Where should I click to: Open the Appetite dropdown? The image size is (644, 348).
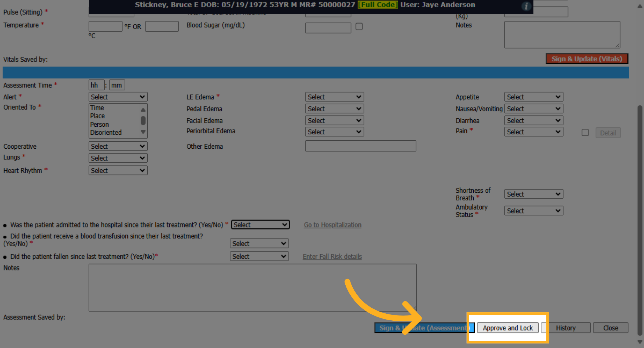pos(534,97)
